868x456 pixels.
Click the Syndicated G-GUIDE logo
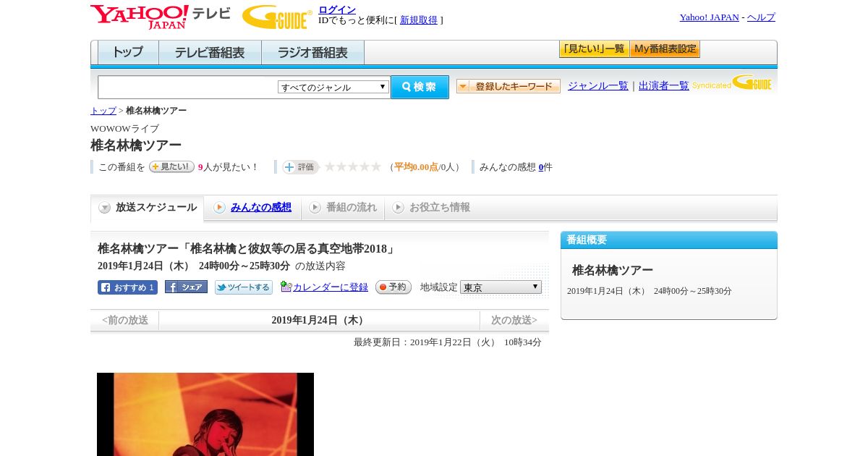732,83
